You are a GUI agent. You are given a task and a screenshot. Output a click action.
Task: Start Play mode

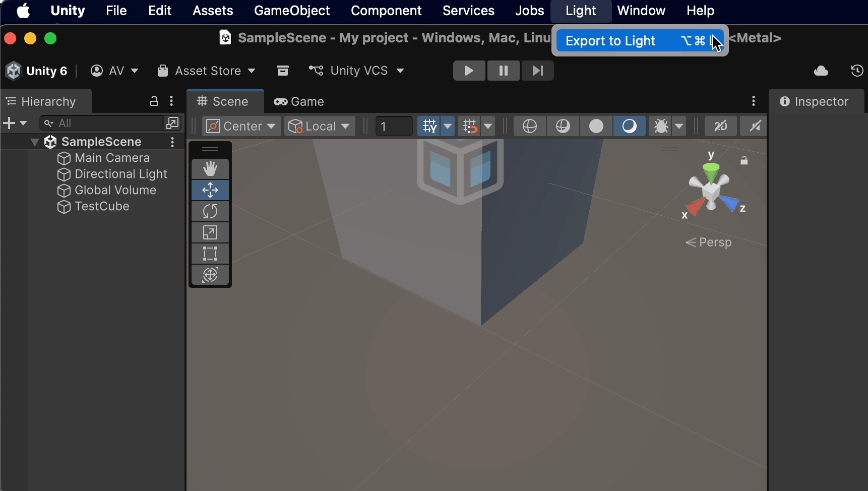[x=469, y=71]
